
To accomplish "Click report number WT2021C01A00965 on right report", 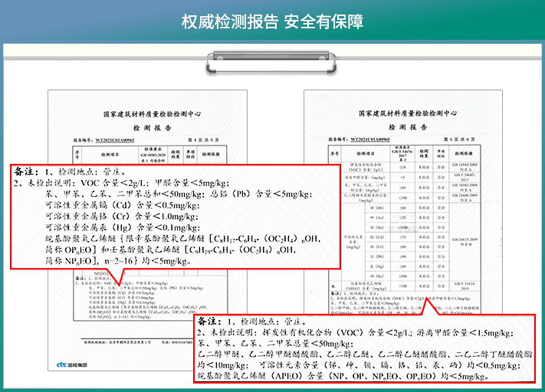I will [370, 141].
